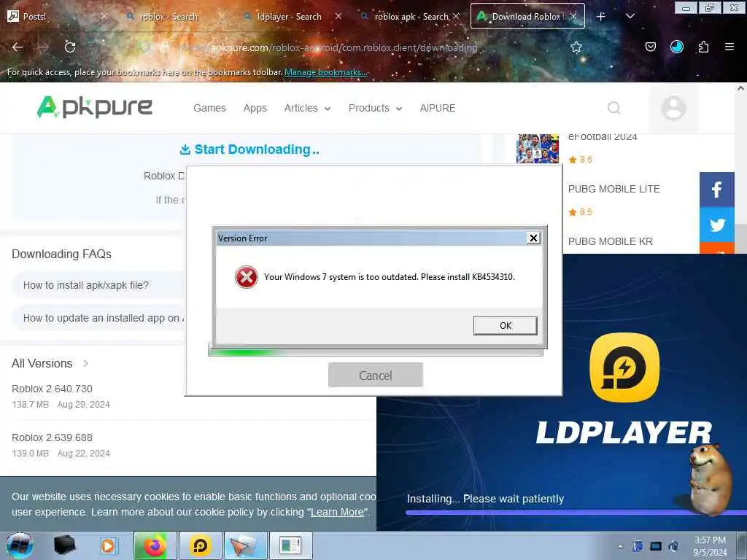The width and height of the screenshot is (747, 560).
Task: Open the browser Extensions puzzle icon
Action: point(703,47)
